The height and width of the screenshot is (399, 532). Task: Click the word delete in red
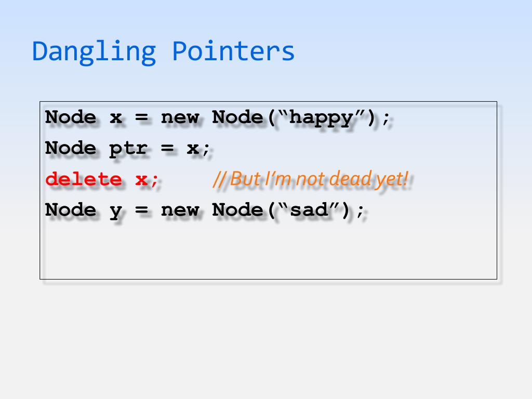(84, 179)
